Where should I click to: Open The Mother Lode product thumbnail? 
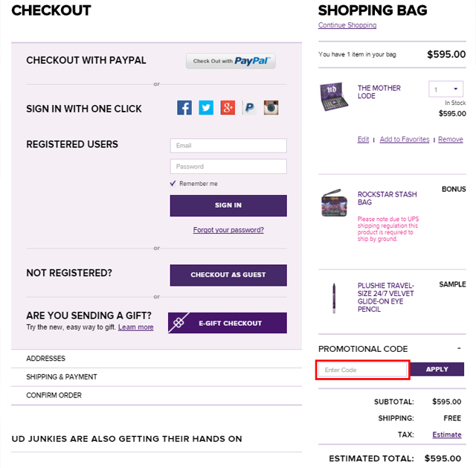click(334, 97)
